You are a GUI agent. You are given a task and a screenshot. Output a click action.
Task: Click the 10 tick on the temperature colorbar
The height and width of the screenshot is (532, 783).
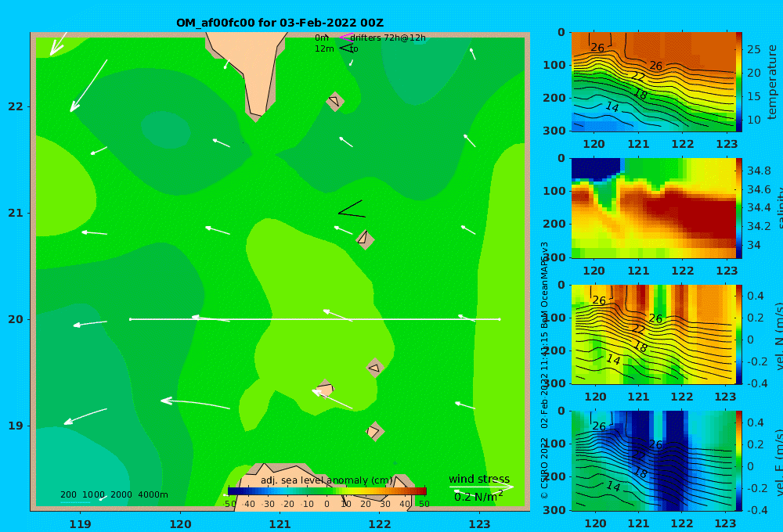(753, 120)
